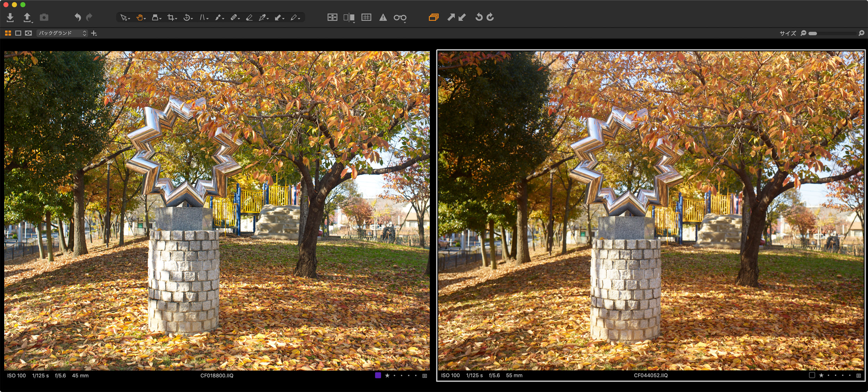868x392 pixels.
Task: Select the Erase mask tool
Action: tap(249, 17)
